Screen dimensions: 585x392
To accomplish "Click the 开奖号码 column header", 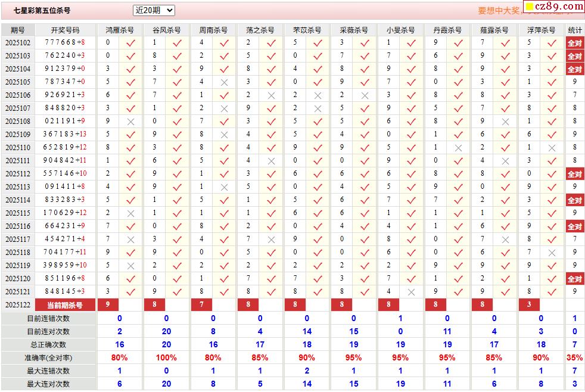I will tap(66, 30).
